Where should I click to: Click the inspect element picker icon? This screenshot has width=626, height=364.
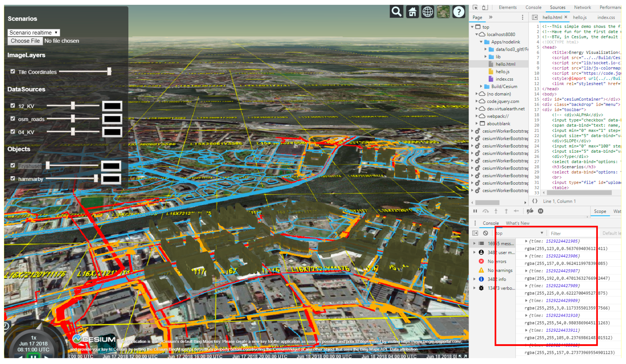(475, 8)
